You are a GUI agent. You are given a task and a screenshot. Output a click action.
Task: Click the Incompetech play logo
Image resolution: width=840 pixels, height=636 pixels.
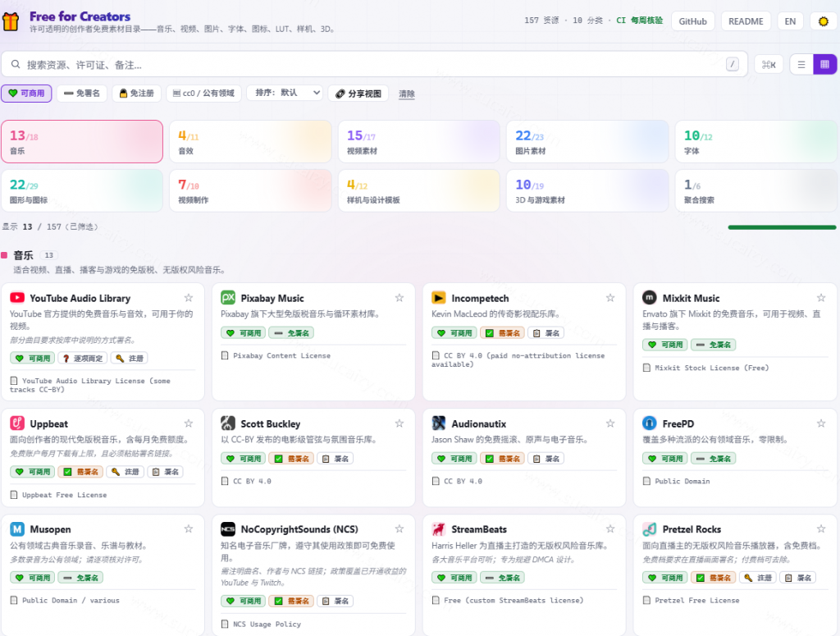coord(439,298)
